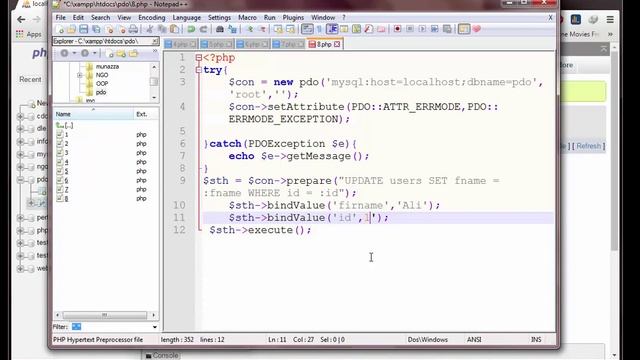Click Dos\Windows in status bar
The width and height of the screenshot is (640, 360).
(x=427, y=340)
